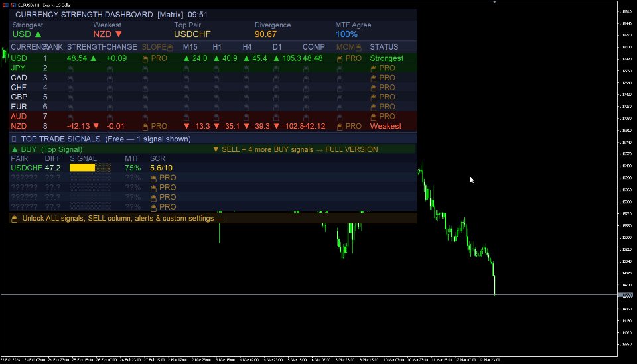Click the Weakest status in NZD row
This screenshot has width=637, height=364.
(386, 126)
